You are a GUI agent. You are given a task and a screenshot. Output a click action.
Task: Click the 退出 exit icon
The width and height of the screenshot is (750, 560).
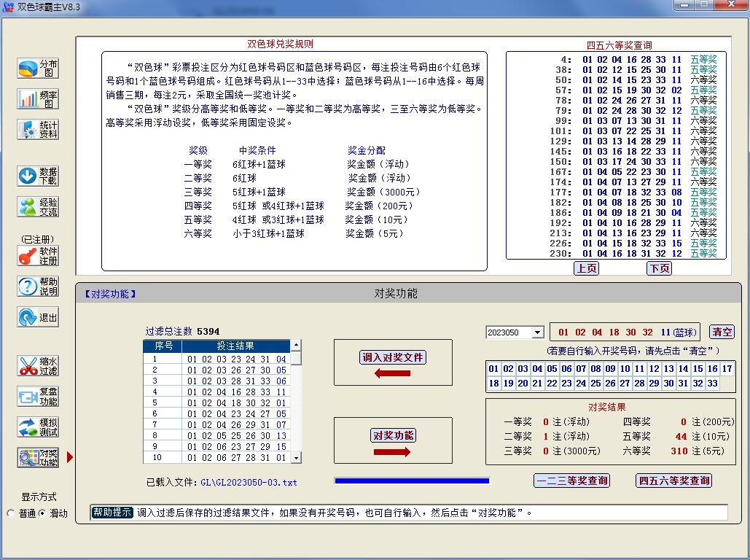click(x=38, y=317)
